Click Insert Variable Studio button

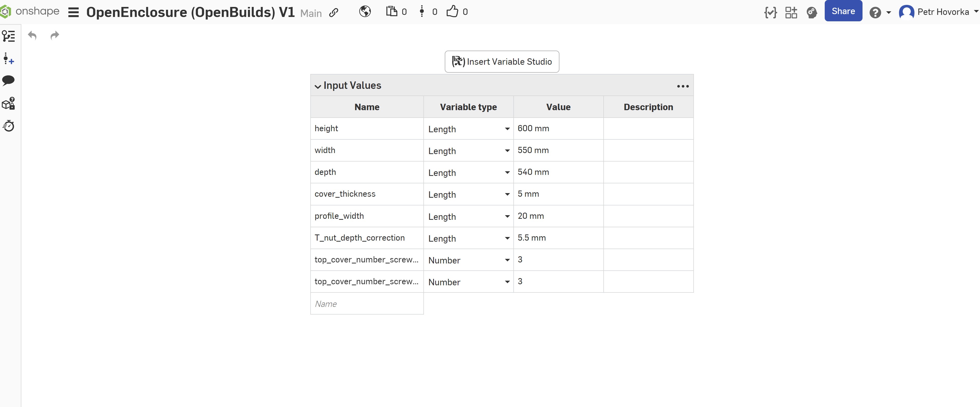[x=502, y=62]
